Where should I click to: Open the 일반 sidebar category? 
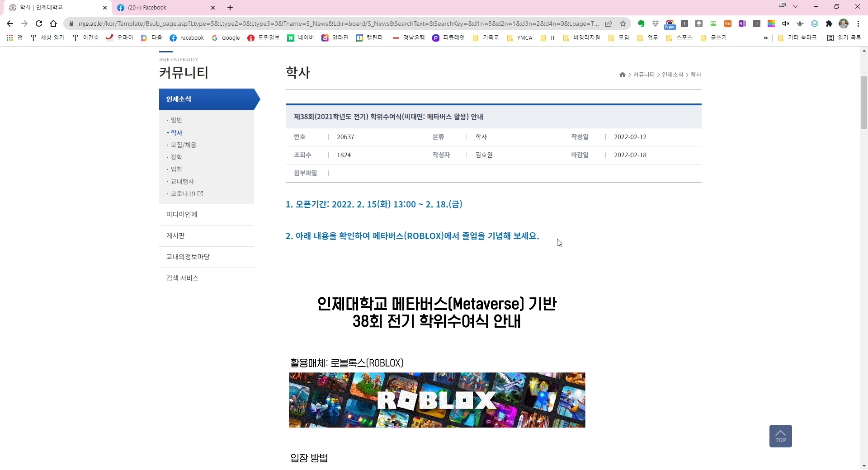(176, 120)
